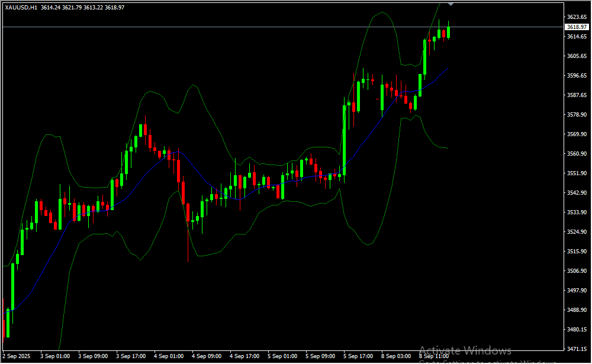Click the horizontal bid price line
Viewport: 592px width, 364px height.
[x=237, y=27]
